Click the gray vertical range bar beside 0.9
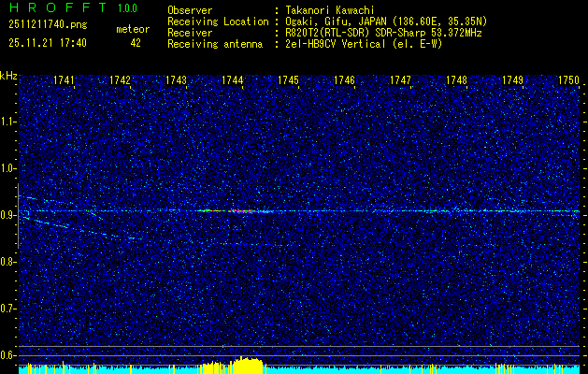The height and width of the screenshot is (374, 588). tap(18, 216)
